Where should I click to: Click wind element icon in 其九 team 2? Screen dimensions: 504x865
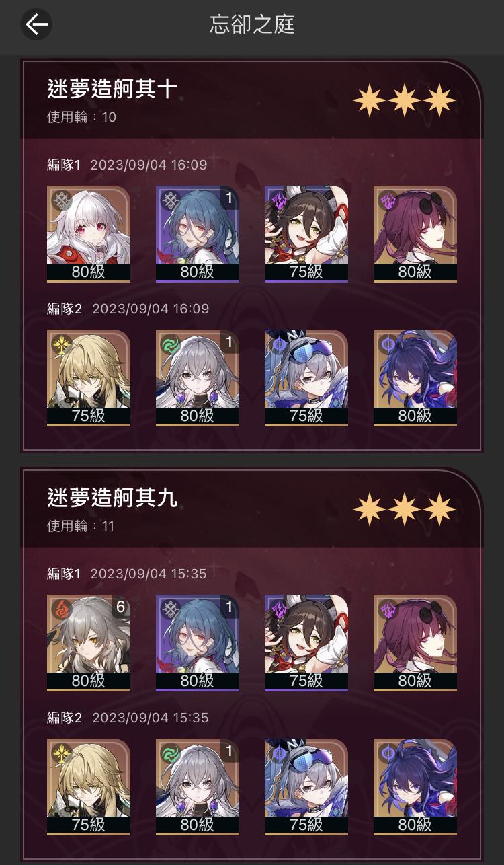(171, 753)
